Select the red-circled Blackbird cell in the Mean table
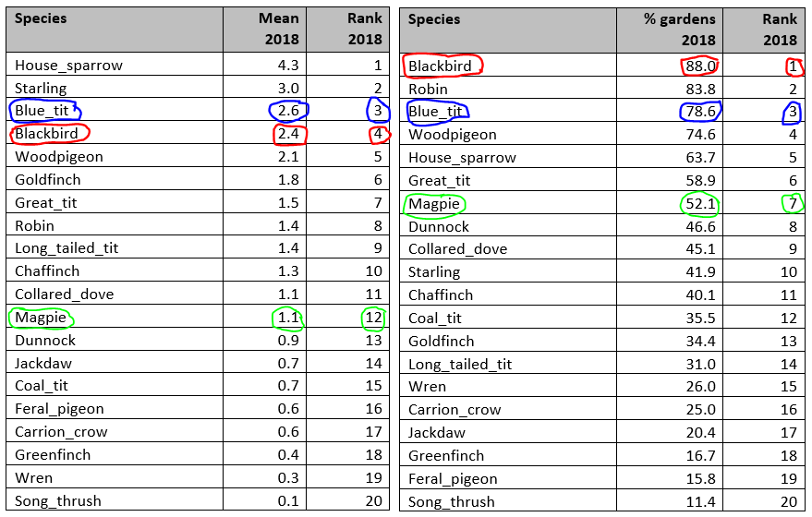Viewport: 812px width, 517px height. tap(50, 134)
